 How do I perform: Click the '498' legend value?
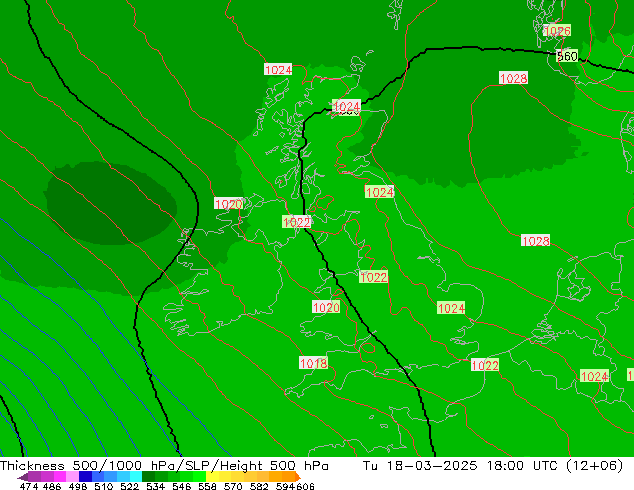(x=78, y=486)
